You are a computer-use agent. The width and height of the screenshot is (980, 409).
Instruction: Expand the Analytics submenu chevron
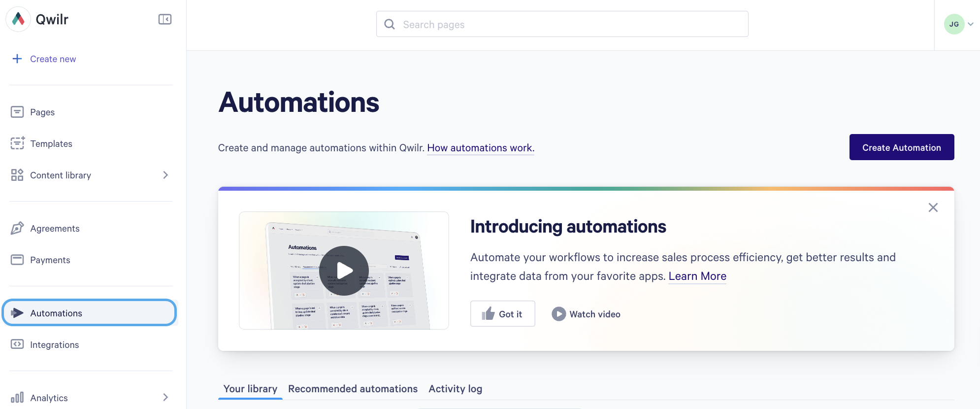(165, 397)
